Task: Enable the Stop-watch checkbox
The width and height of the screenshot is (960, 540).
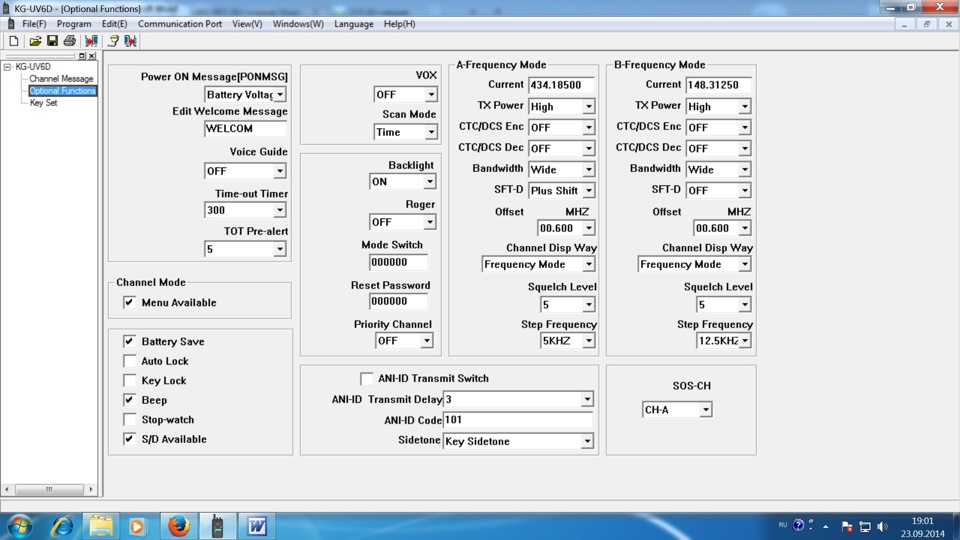Action: [x=129, y=419]
